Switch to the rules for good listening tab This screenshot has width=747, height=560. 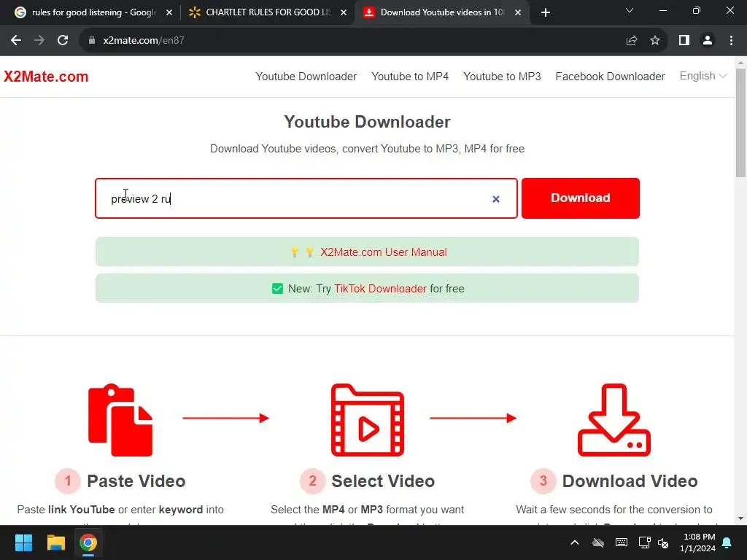[94, 12]
